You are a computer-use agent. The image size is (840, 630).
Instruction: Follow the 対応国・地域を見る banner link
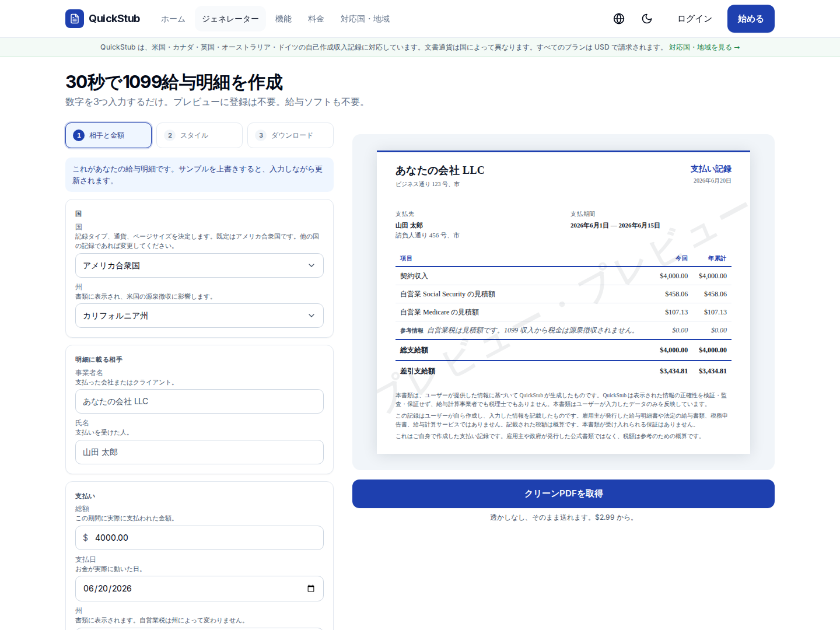click(704, 47)
